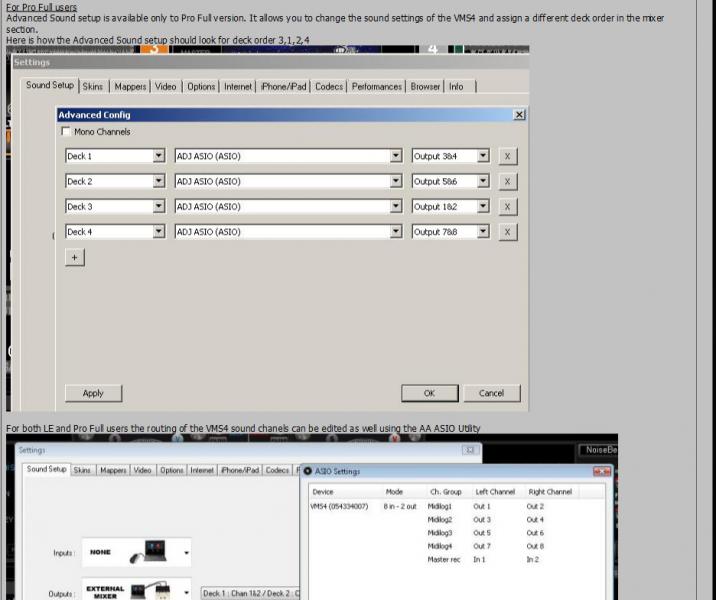Click Out 3 left channel cell

(482, 520)
